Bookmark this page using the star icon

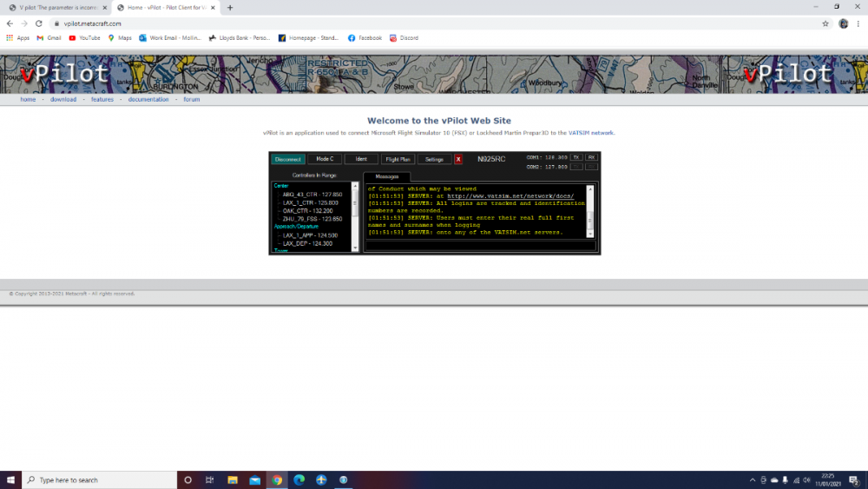pyautogui.click(x=825, y=23)
